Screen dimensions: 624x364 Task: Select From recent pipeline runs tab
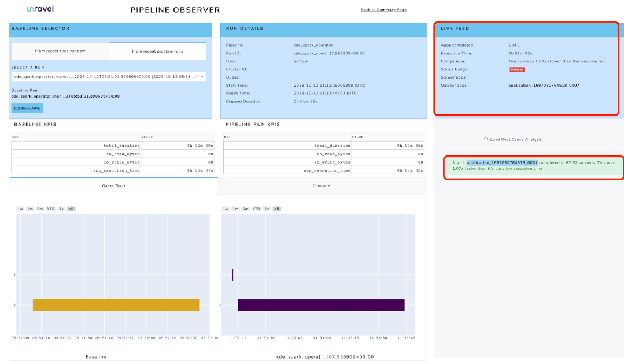pos(158,51)
